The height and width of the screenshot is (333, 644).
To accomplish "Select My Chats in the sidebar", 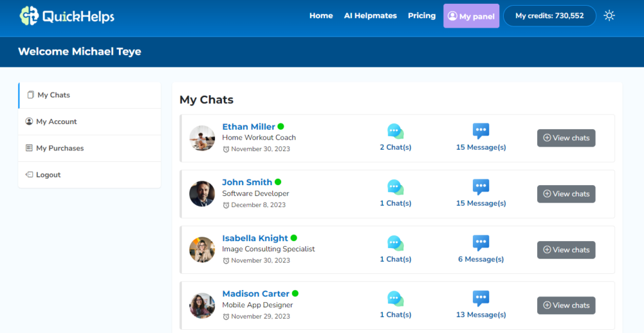I will tap(89, 95).
